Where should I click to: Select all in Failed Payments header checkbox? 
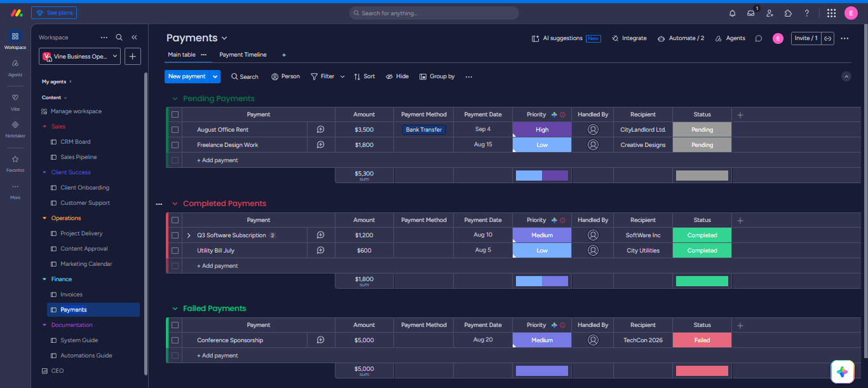tap(175, 325)
